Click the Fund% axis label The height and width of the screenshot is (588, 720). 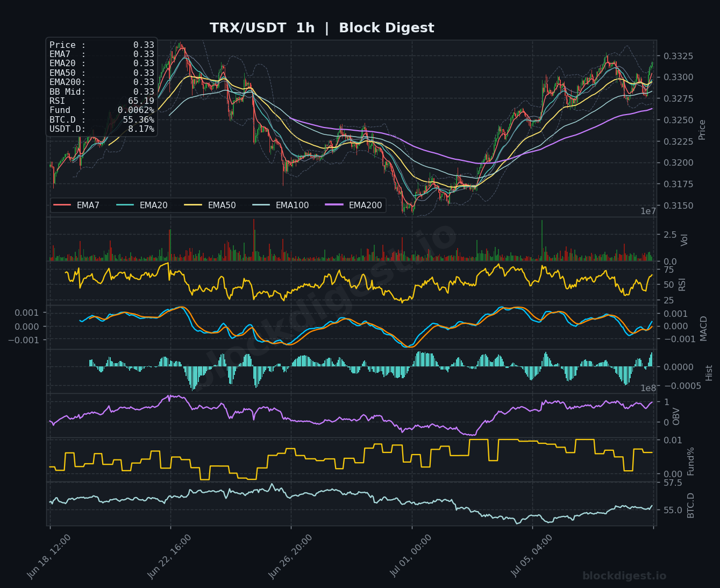(691, 461)
